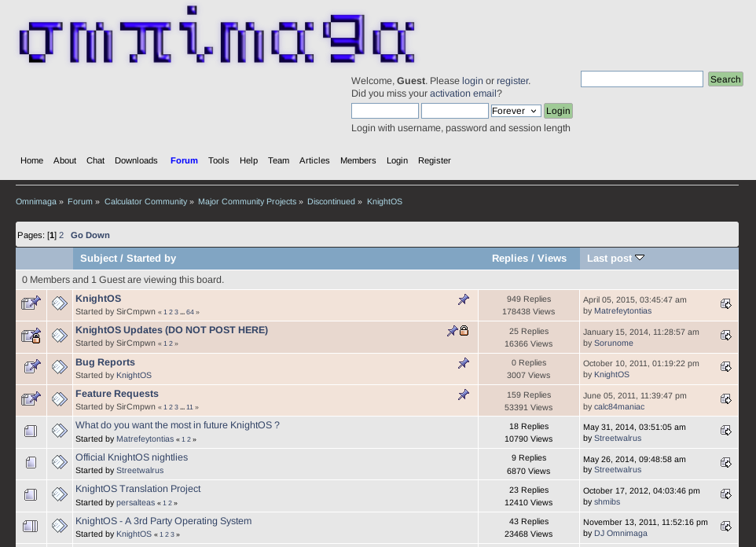Click message icon in Feature Requests row
The width and height of the screenshot is (756, 547).
59,399
